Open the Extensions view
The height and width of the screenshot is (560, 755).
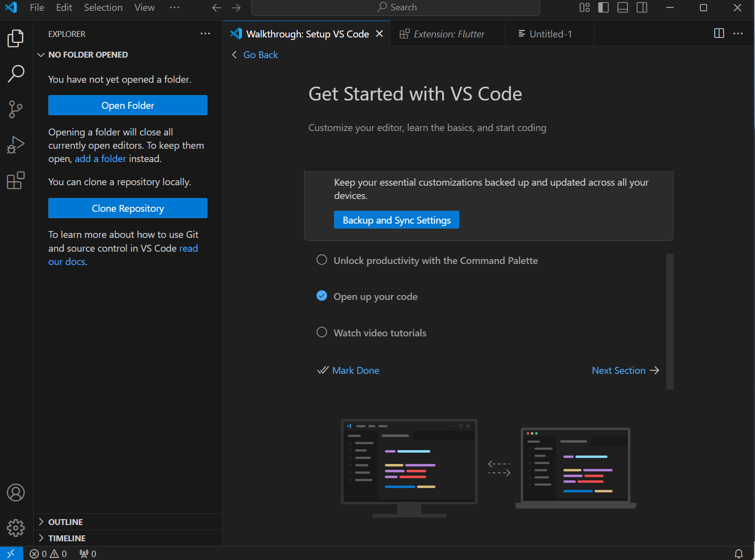pos(16,180)
